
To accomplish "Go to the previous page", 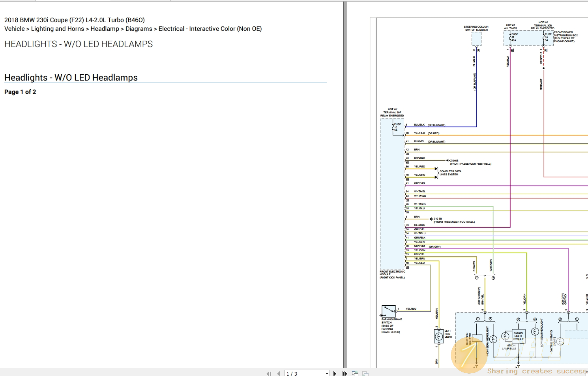I will coord(279,373).
